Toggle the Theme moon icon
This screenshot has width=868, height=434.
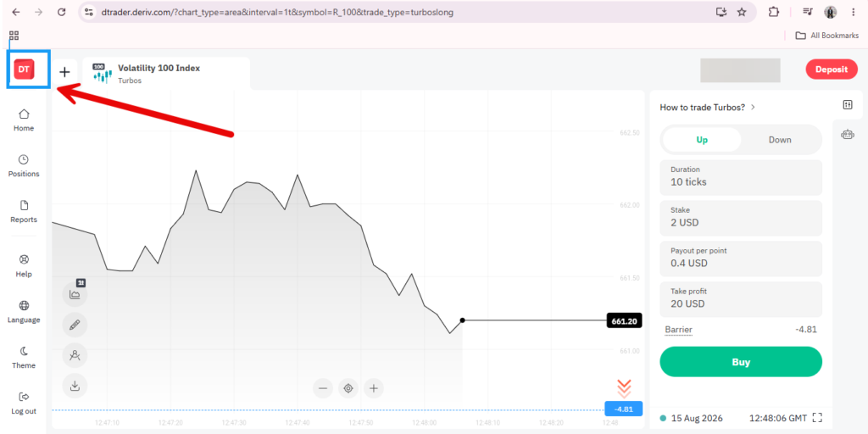24,359
